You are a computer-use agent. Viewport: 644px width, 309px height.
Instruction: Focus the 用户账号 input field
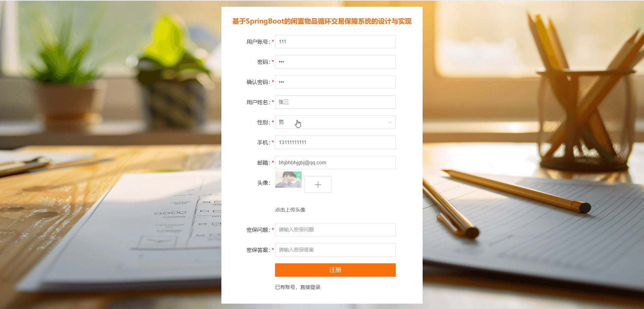tap(335, 42)
